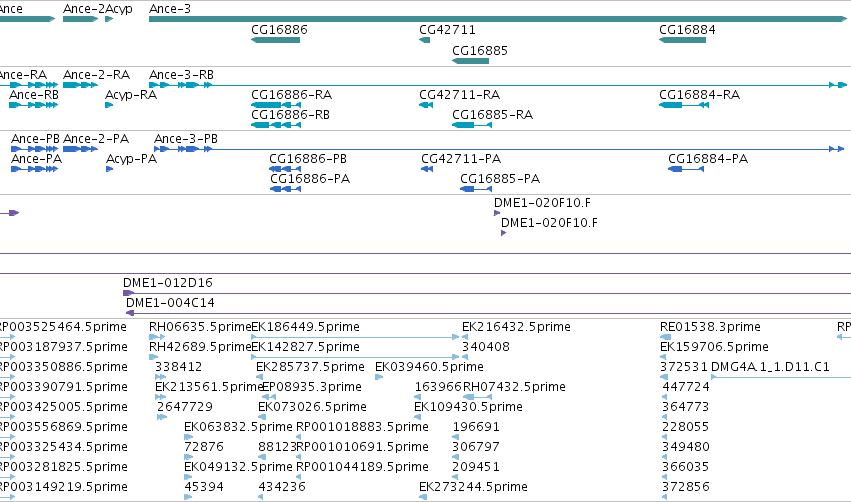Select the Ance-3-RB transcript label
This screenshot has width=851, height=502.
(181, 75)
